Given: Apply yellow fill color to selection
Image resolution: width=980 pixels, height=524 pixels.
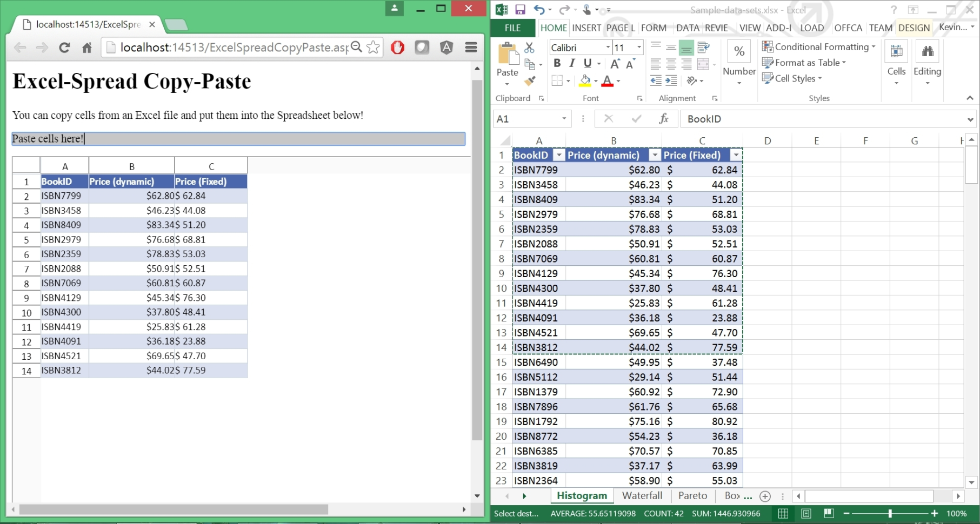Looking at the screenshot, I should pyautogui.click(x=585, y=80).
